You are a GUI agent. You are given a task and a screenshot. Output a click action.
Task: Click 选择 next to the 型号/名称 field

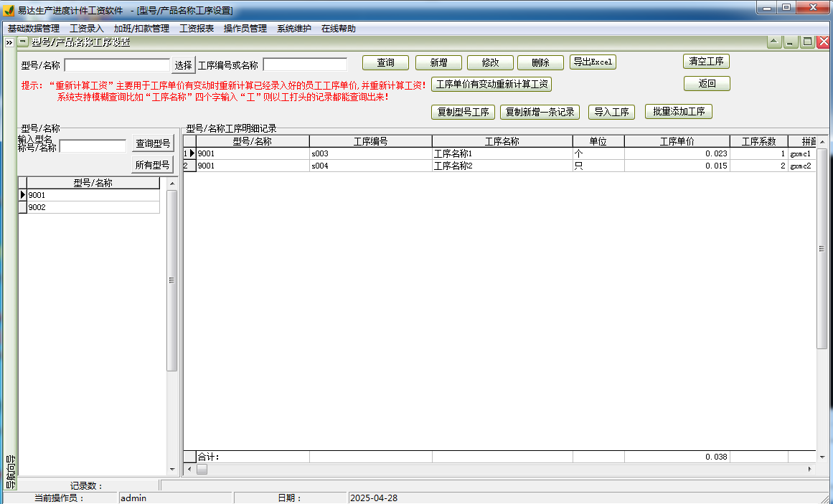[182, 64]
